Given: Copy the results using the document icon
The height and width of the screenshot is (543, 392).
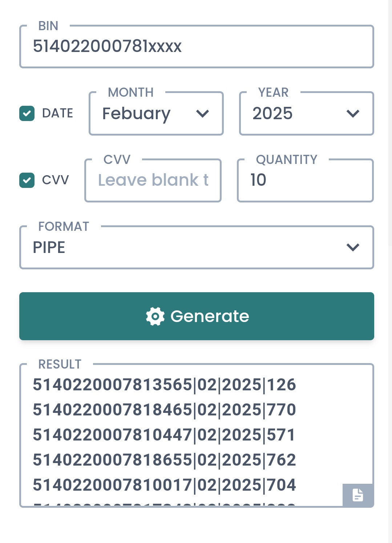Looking at the screenshot, I should coord(358,495).
